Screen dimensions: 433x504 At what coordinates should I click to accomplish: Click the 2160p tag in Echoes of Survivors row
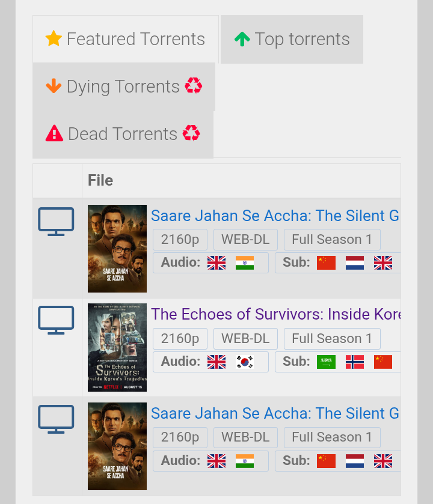click(180, 338)
